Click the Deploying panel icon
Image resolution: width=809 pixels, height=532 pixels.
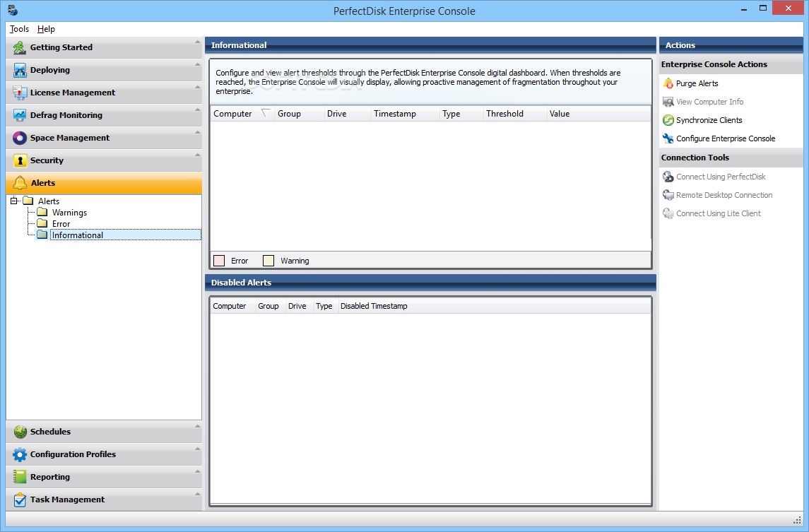[x=20, y=70]
